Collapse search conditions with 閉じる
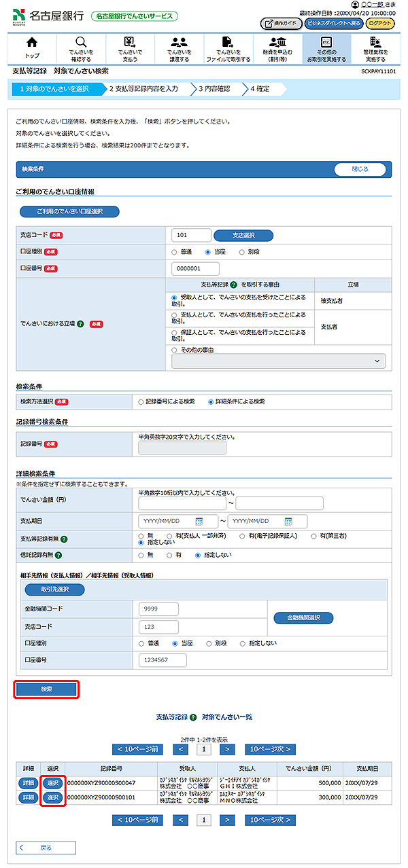Viewport: 408px width, 868px height. coord(360,169)
